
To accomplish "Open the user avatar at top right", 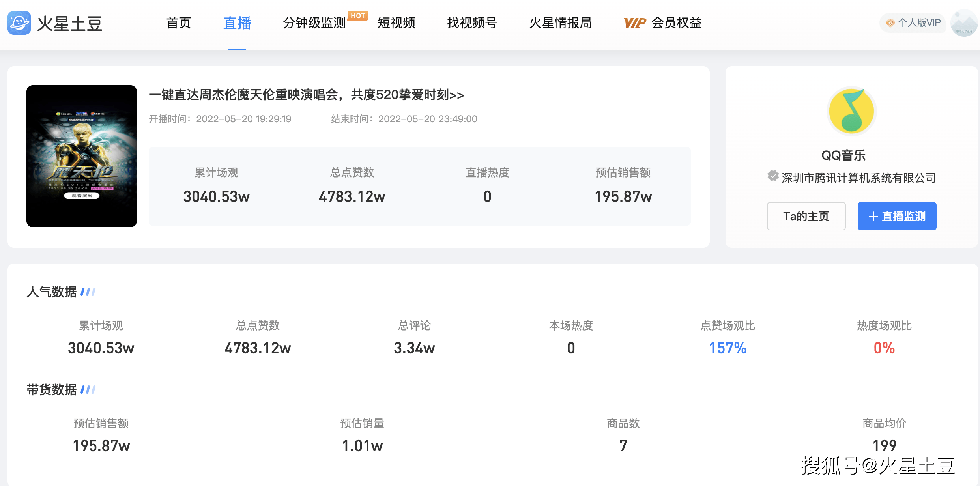I will coord(964,23).
